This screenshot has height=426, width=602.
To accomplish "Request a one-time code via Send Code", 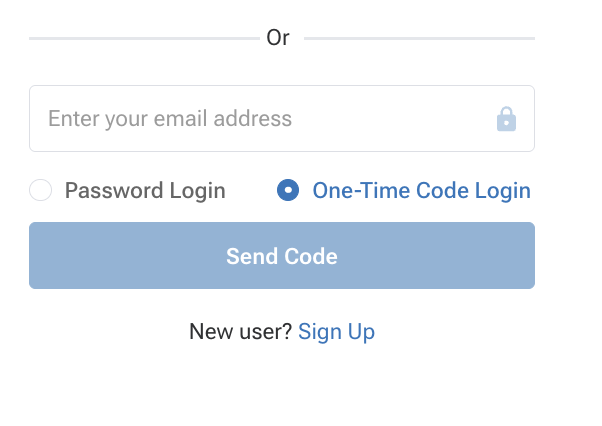I will tap(282, 255).
